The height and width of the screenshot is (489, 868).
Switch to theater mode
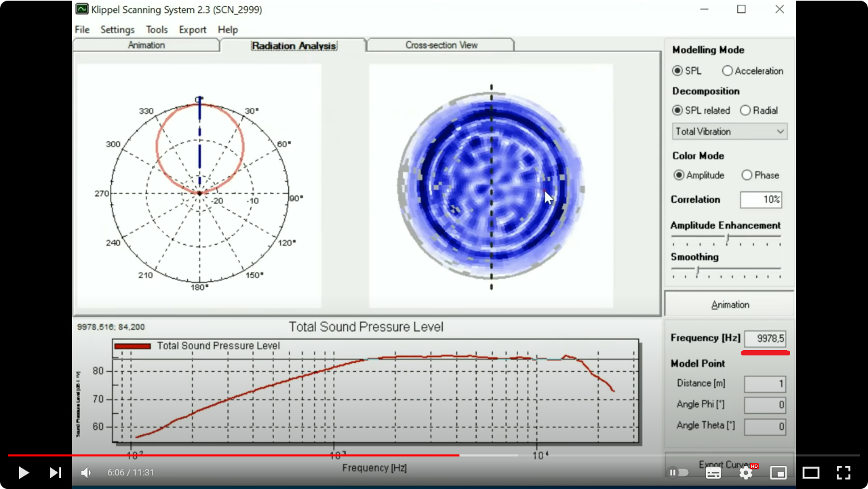[x=811, y=473]
